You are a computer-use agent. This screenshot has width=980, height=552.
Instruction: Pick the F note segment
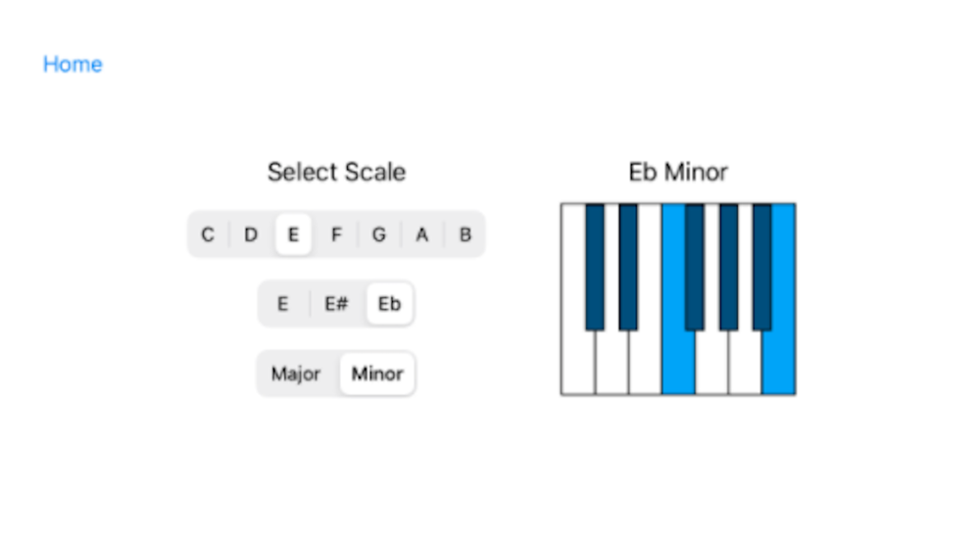click(336, 234)
